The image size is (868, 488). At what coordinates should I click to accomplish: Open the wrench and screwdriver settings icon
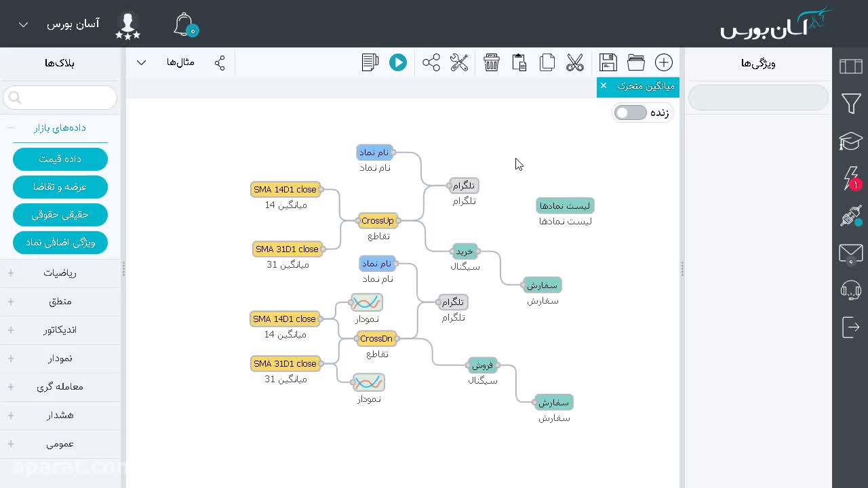tap(459, 62)
